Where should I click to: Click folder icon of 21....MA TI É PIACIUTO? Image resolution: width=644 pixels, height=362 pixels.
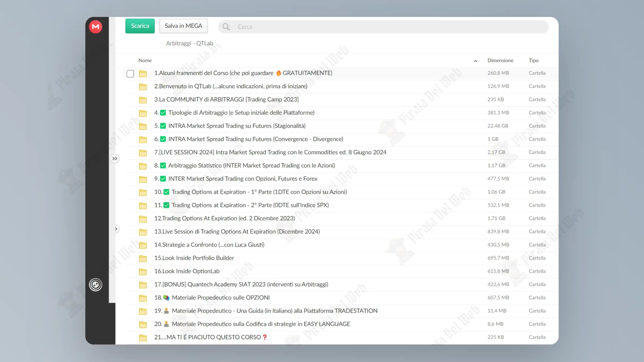point(143,338)
